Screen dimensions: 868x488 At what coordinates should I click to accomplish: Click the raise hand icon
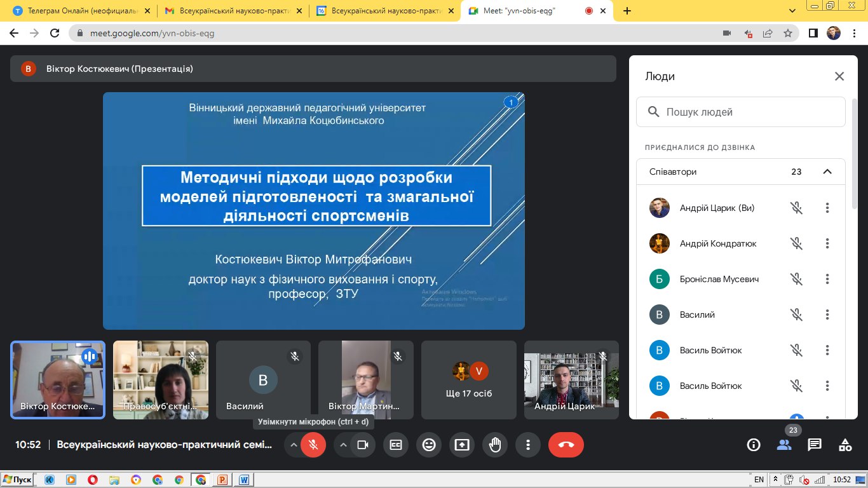(x=495, y=445)
